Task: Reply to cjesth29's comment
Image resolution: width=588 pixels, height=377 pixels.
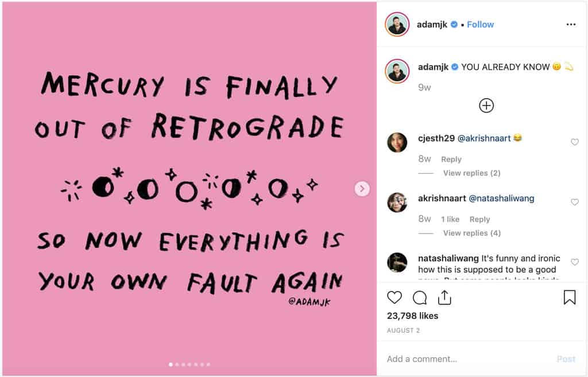Action: point(451,159)
